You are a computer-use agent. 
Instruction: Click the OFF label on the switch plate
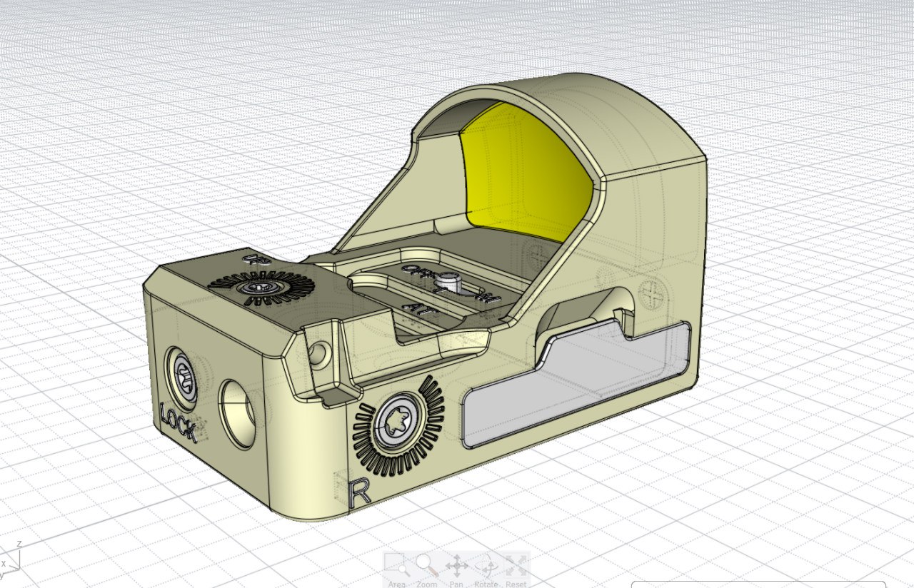(x=415, y=270)
